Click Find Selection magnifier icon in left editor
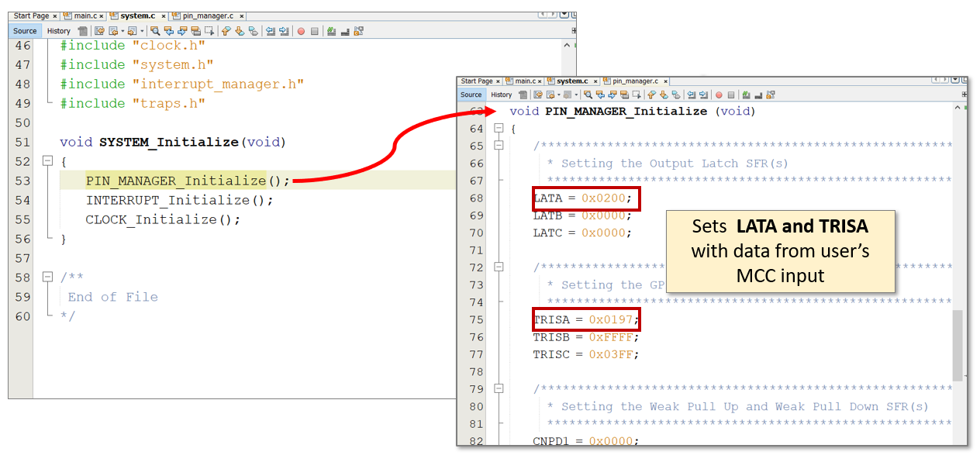 (x=155, y=31)
